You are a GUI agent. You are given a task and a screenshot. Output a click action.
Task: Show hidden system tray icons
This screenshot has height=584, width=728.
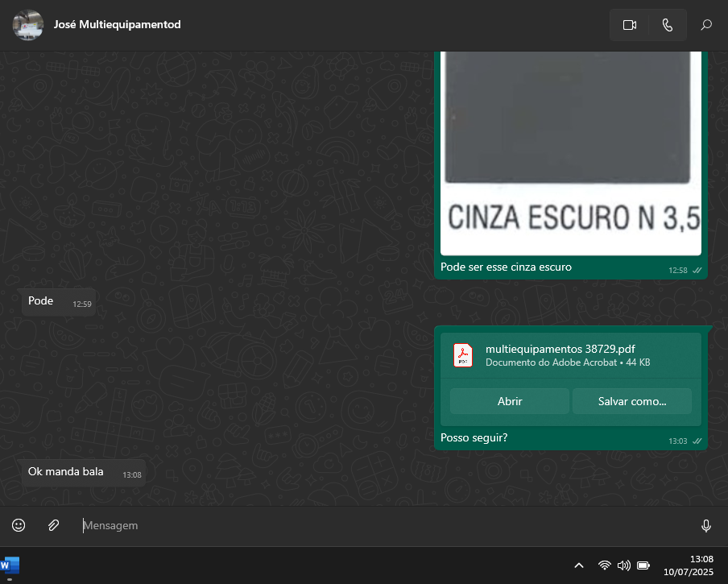point(578,565)
